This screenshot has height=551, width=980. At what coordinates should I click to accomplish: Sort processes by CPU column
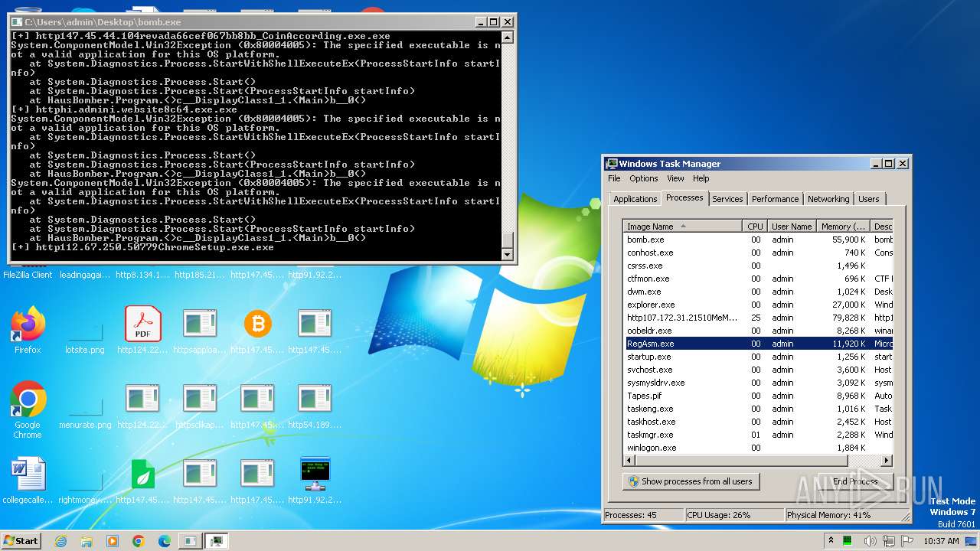point(755,227)
